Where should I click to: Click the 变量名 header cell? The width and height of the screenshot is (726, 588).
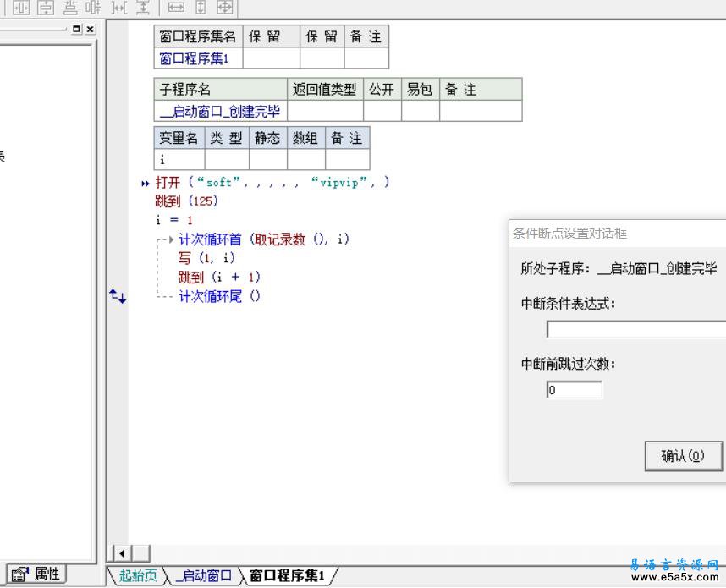[x=179, y=138]
